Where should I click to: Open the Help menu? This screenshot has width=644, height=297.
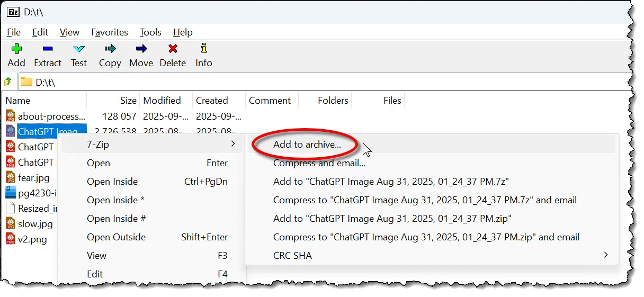(x=183, y=32)
